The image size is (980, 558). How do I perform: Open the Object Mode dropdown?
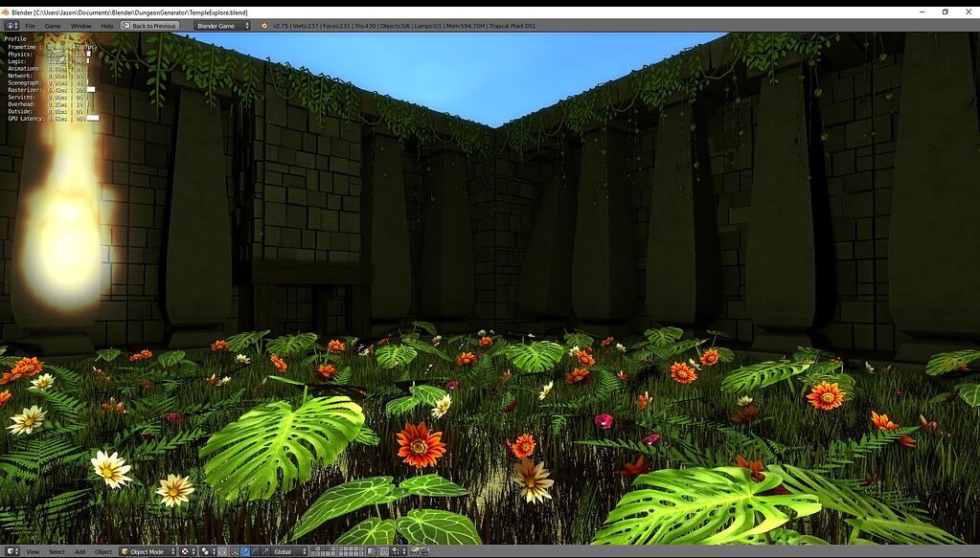(x=148, y=551)
